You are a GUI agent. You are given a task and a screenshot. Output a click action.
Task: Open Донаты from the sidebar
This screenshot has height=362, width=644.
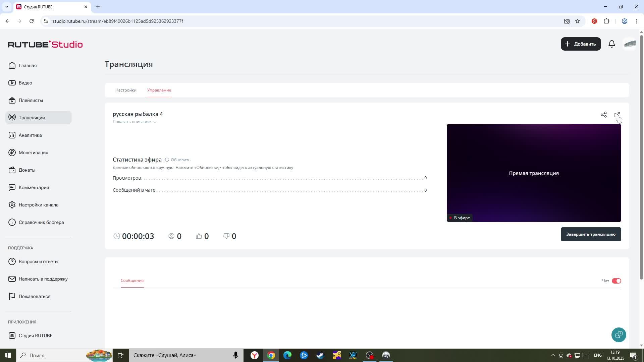point(27,170)
